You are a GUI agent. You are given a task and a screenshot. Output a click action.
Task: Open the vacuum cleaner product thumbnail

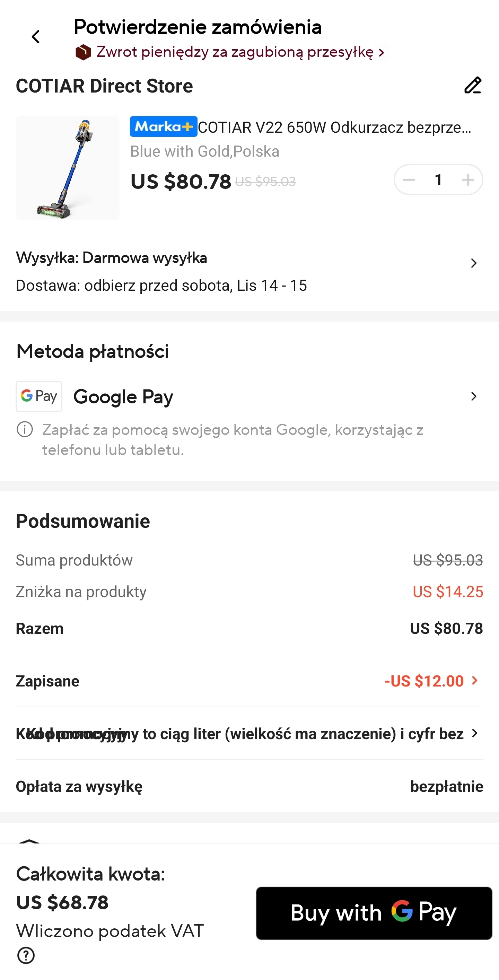pos(67,168)
